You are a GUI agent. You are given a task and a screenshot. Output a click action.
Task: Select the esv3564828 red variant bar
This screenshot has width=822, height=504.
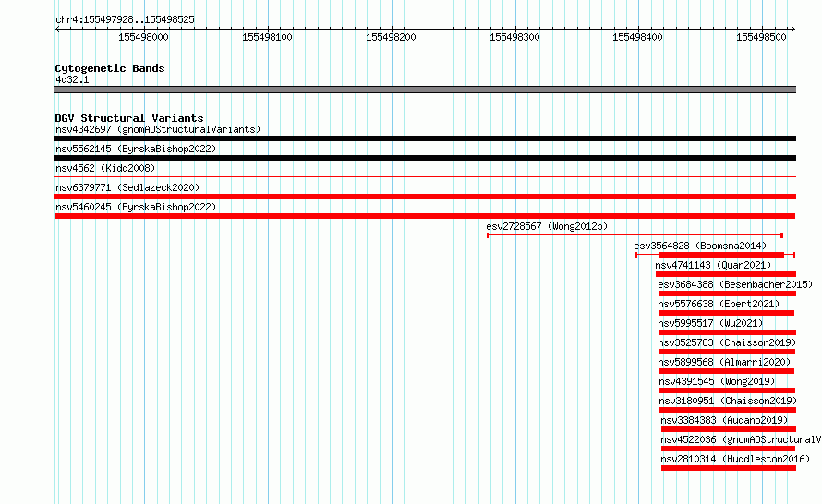(x=715, y=255)
